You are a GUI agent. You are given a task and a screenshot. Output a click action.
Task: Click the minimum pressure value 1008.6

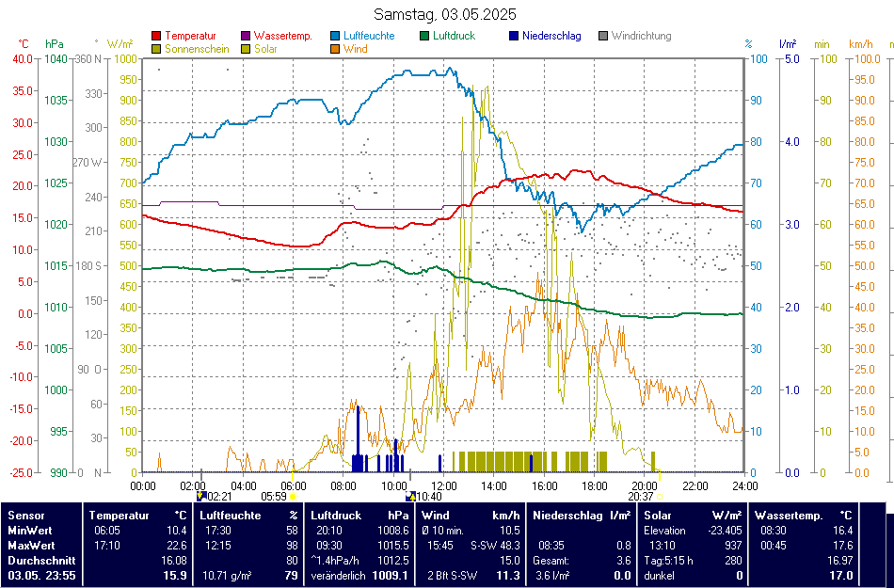[392, 531]
